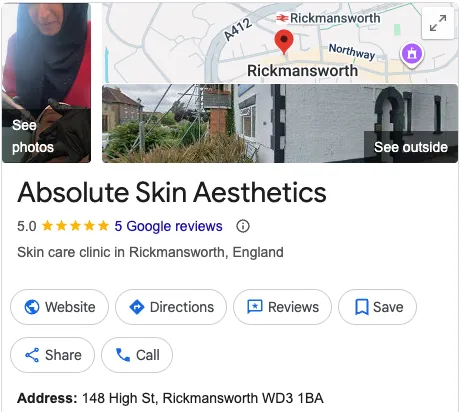Click the Rickmansworth rail station icon
Viewport: 460px width, 412px height.
click(x=282, y=18)
